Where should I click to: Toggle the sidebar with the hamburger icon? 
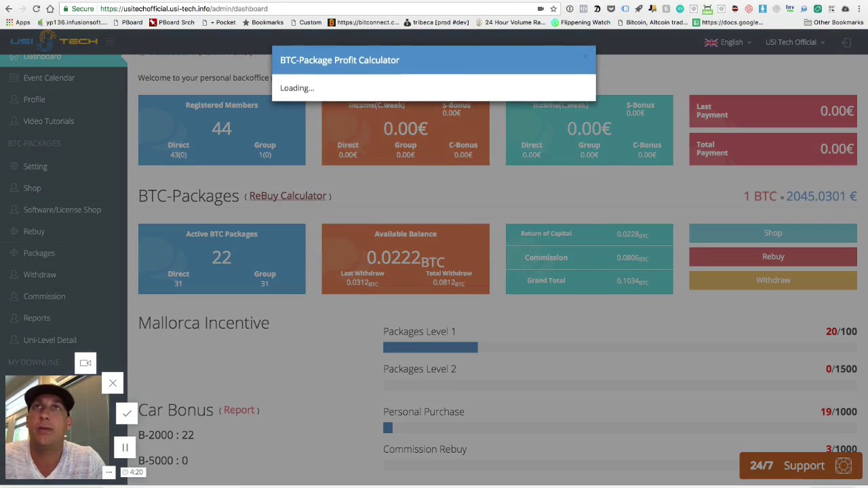[110, 42]
